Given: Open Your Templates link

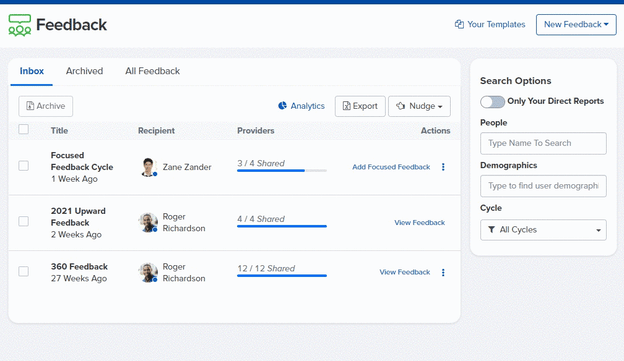Looking at the screenshot, I should (496, 24).
